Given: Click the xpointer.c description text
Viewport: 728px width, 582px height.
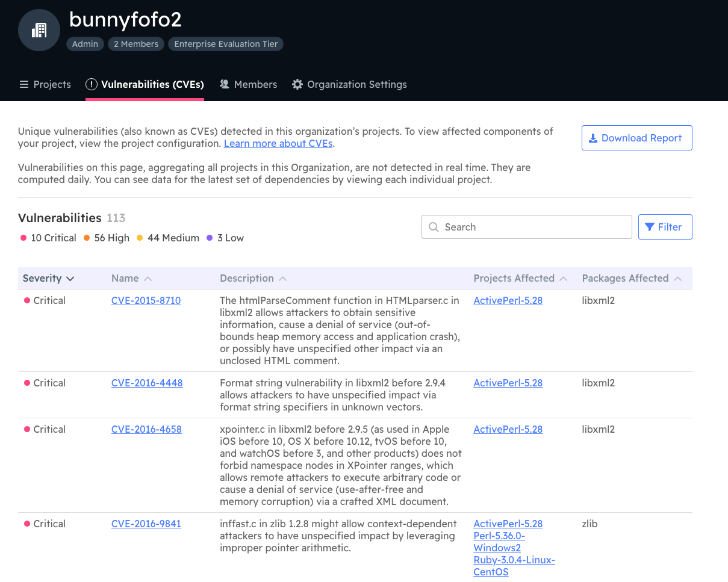Looking at the screenshot, I should coord(341,465).
